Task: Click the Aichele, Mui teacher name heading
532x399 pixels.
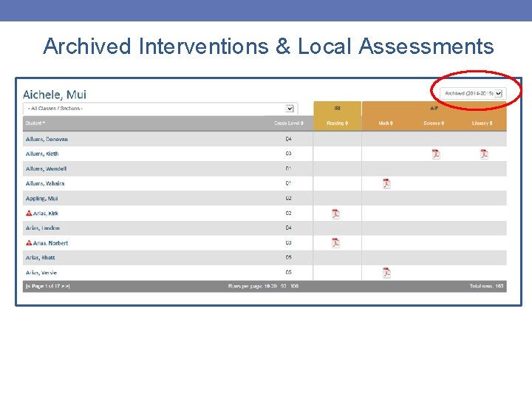Action: (x=55, y=95)
